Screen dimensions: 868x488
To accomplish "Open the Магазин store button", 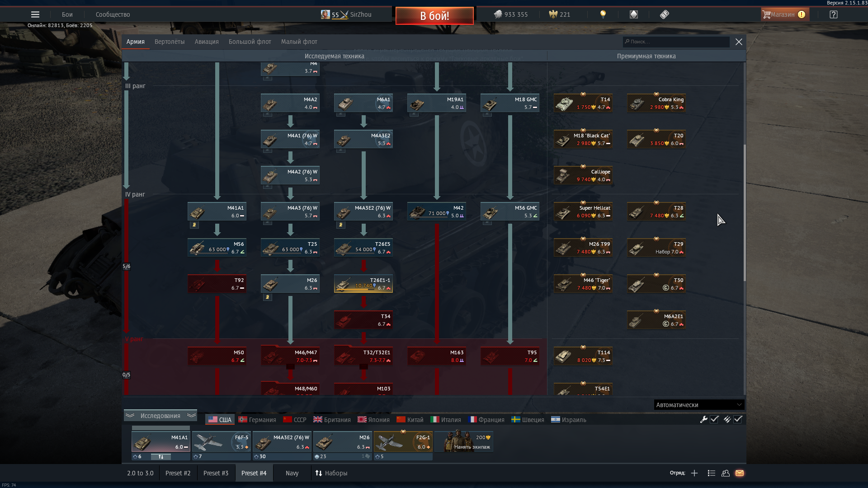I will point(784,14).
